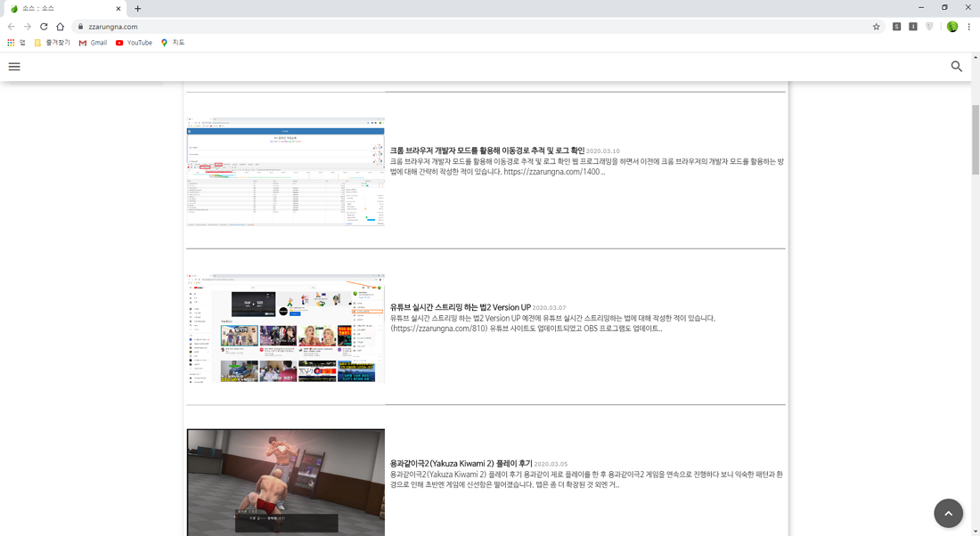Go to the browser home page icon
This screenshot has height=536, width=980.
coord(60,26)
